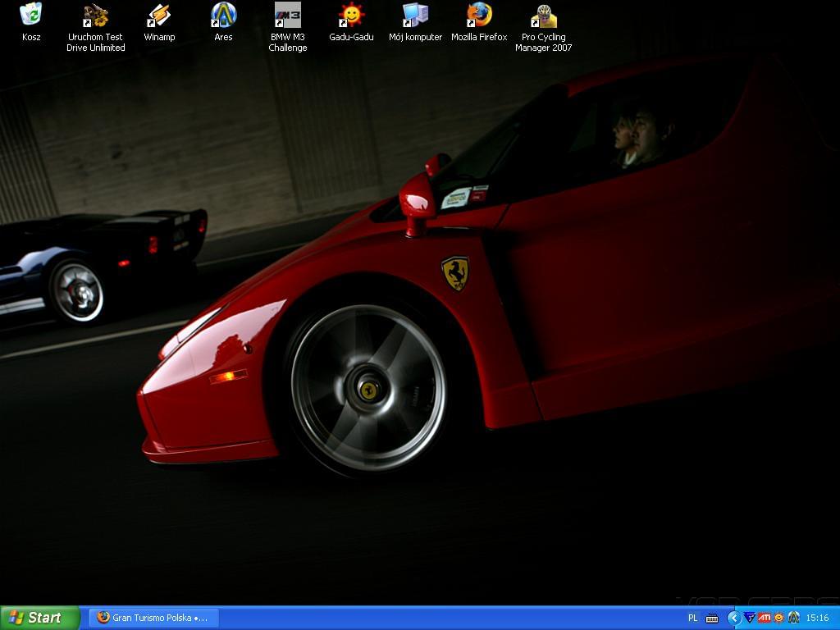Image resolution: width=840 pixels, height=630 pixels.
Task: Expand hidden system tray icons
Action: point(734,619)
